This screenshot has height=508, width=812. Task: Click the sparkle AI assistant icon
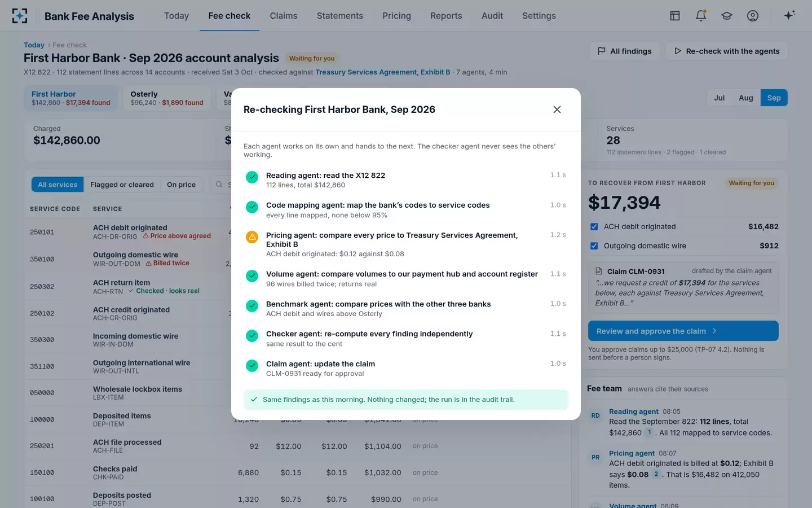(789, 15)
